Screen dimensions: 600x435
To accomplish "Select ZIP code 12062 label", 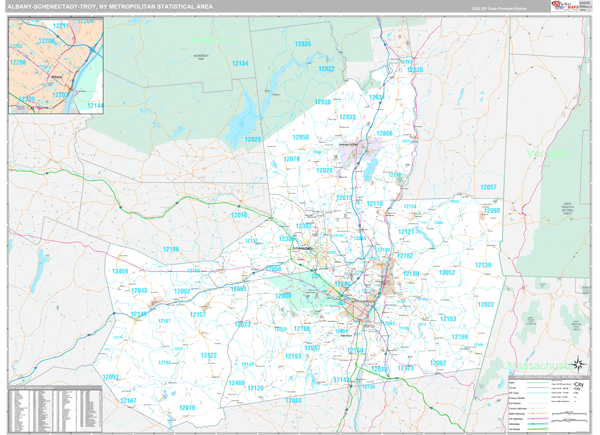I will [x=438, y=363].
